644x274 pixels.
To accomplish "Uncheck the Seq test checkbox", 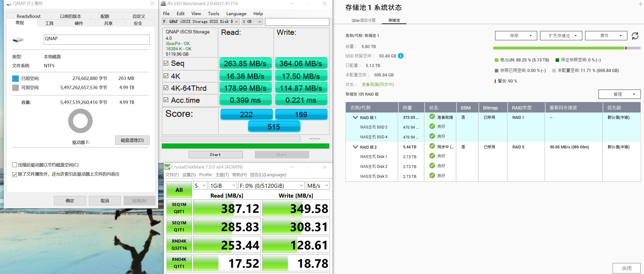I will (166, 63).
